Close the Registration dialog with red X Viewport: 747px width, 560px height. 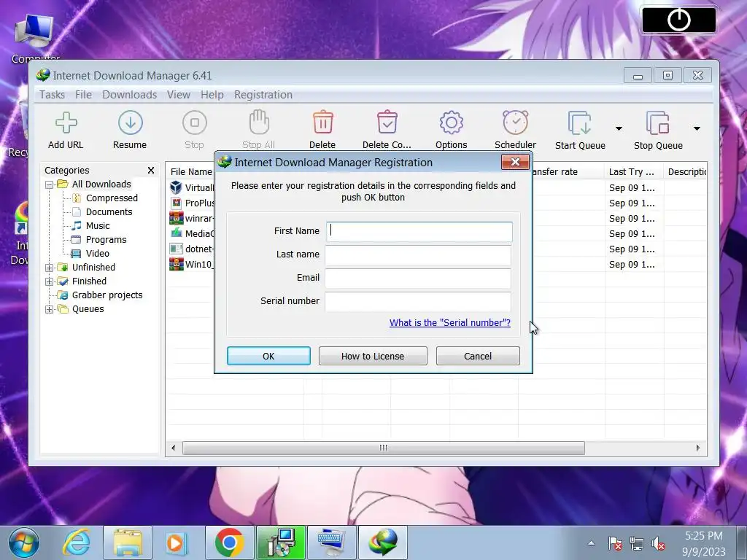click(x=515, y=162)
